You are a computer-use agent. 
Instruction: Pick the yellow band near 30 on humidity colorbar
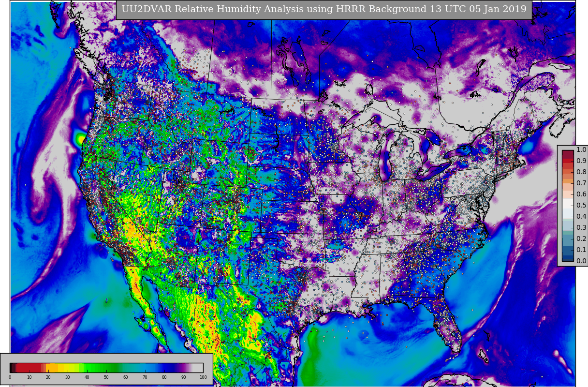pyautogui.click(x=67, y=368)
